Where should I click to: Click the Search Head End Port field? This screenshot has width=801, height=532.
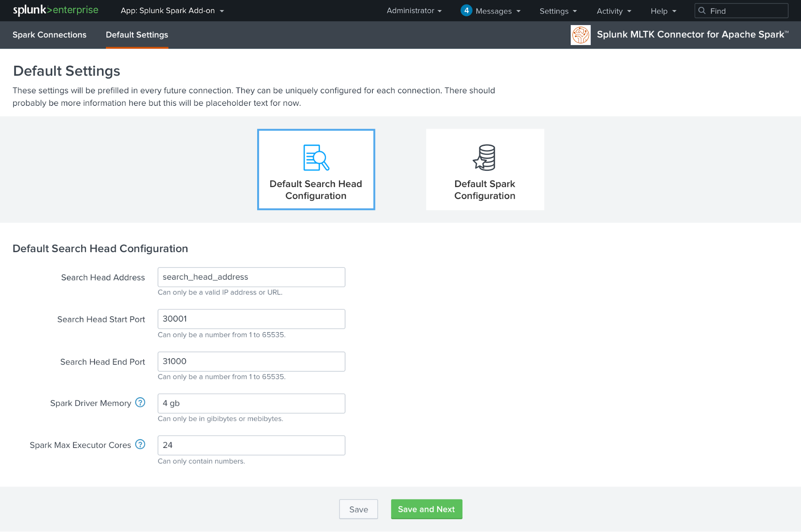(x=251, y=361)
